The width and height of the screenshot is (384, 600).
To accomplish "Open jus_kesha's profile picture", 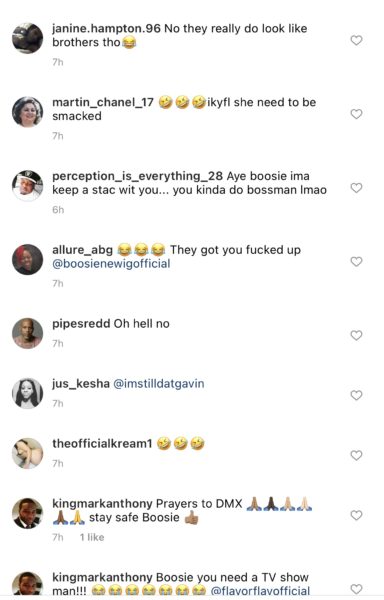I will pos(28,393).
